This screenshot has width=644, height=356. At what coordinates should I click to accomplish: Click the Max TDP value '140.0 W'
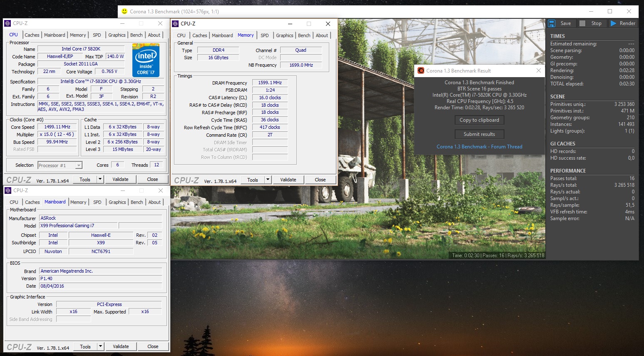[x=115, y=56]
